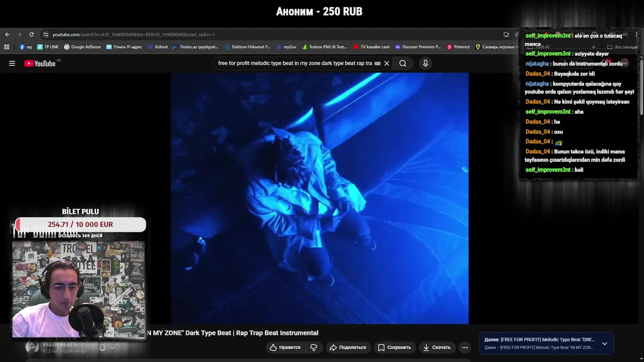The image size is (644, 362).
Task: Open the Словарь игровых bookmark
Action: pos(496,47)
